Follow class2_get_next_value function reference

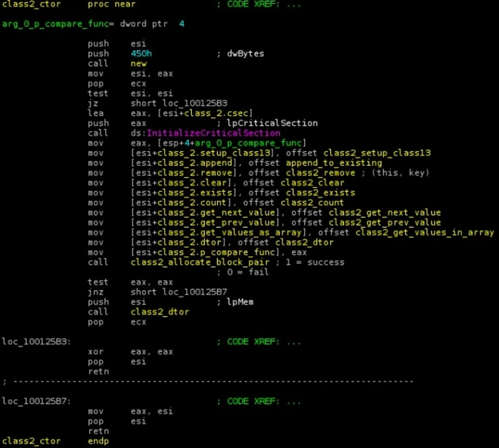tap(385, 212)
